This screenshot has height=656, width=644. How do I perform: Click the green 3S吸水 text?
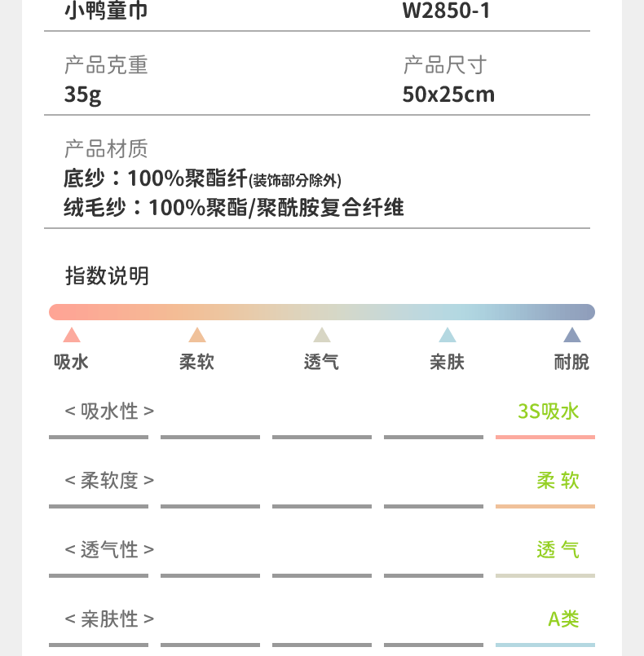point(548,411)
